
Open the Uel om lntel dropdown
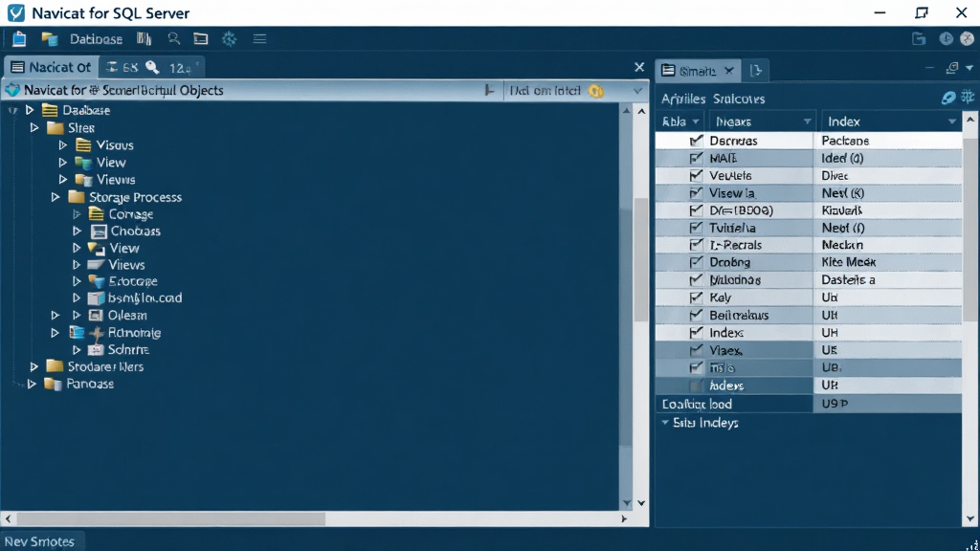pos(636,91)
